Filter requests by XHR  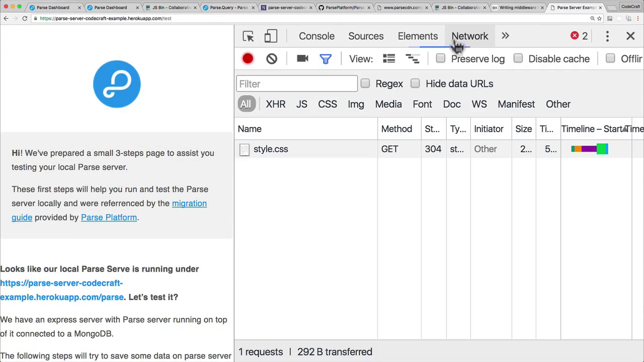pos(276,104)
